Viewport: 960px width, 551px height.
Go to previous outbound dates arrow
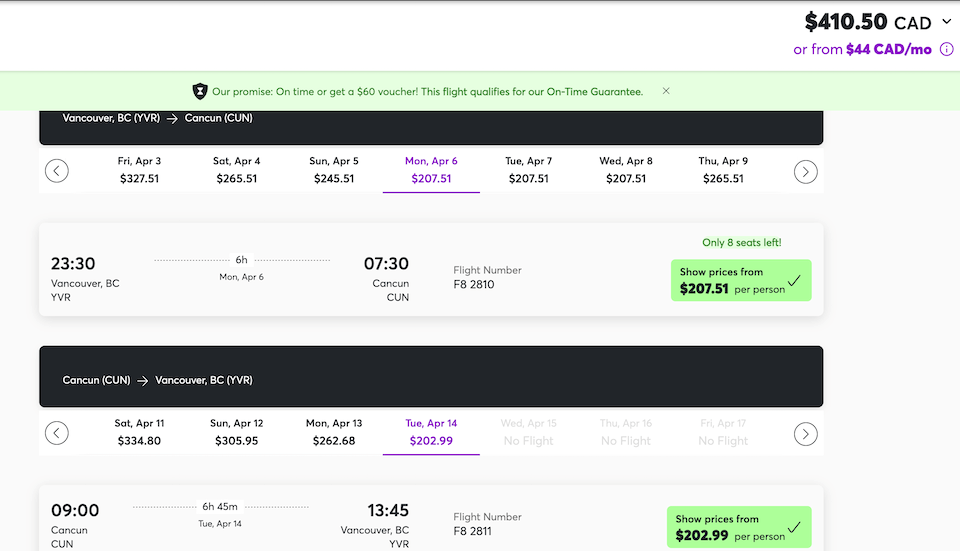pyautogui.click(x=57, y=171)
